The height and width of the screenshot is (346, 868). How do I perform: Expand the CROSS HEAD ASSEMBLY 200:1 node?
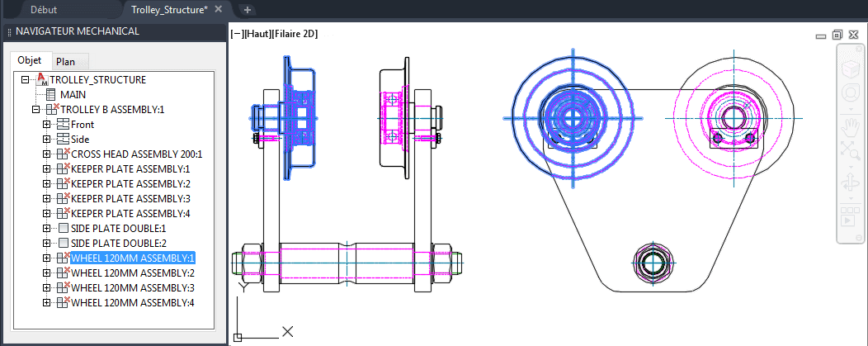click(x=46, y=154)
